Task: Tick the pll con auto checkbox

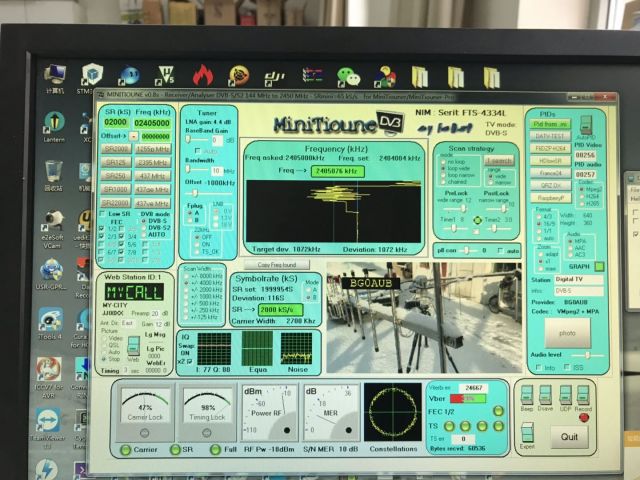Action: [x=501, y=251]
